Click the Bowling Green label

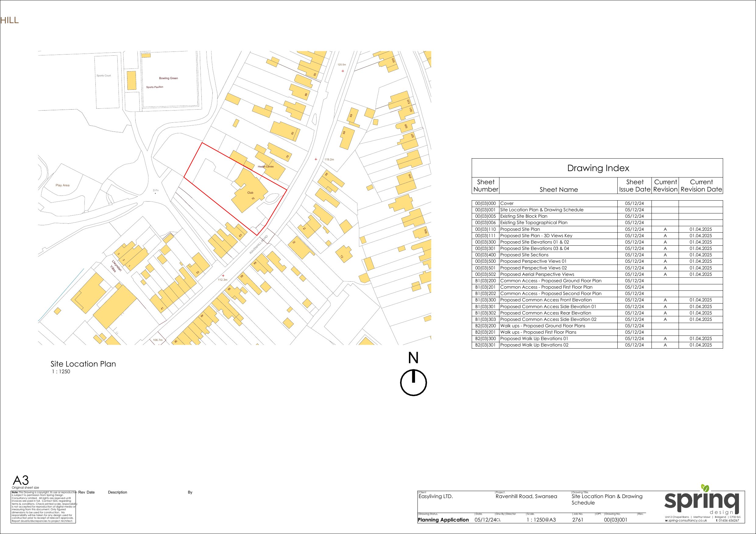point(168,78)
